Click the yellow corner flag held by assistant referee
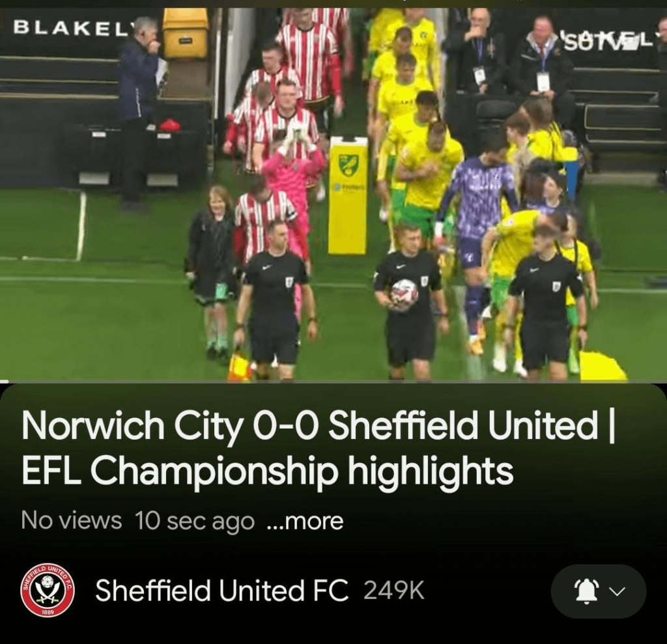The image size is (667, 644). [x=240, y=365]
